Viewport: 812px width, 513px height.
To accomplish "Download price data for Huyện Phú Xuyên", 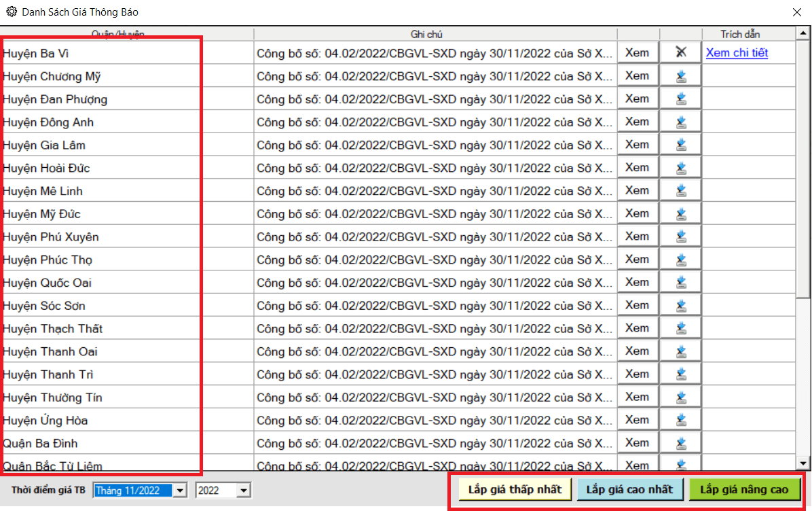I will coord(681,236).
